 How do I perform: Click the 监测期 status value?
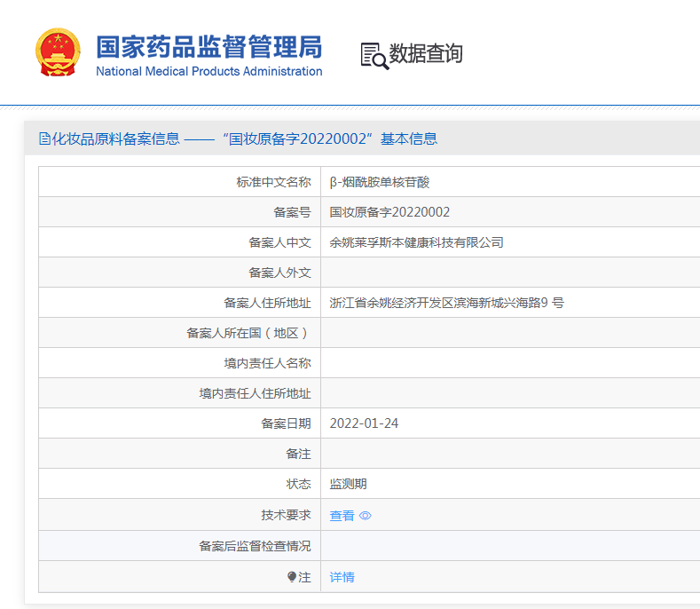[x=348, y=484]
